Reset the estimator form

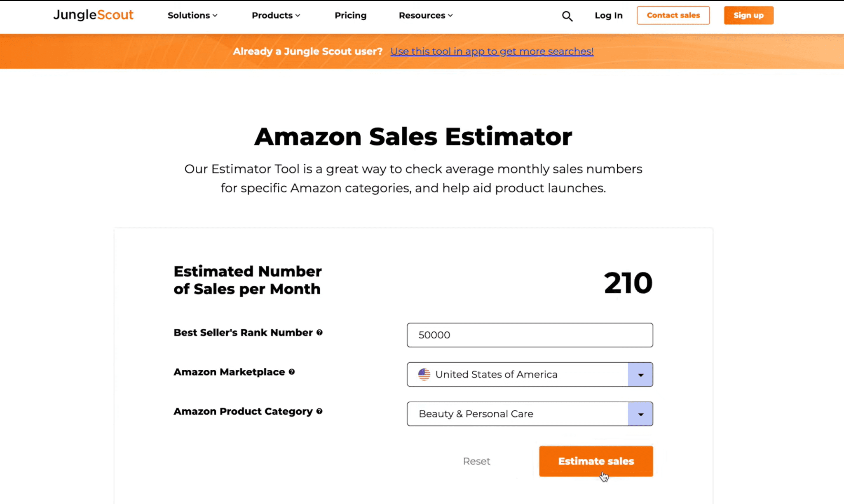pos(476,461)
